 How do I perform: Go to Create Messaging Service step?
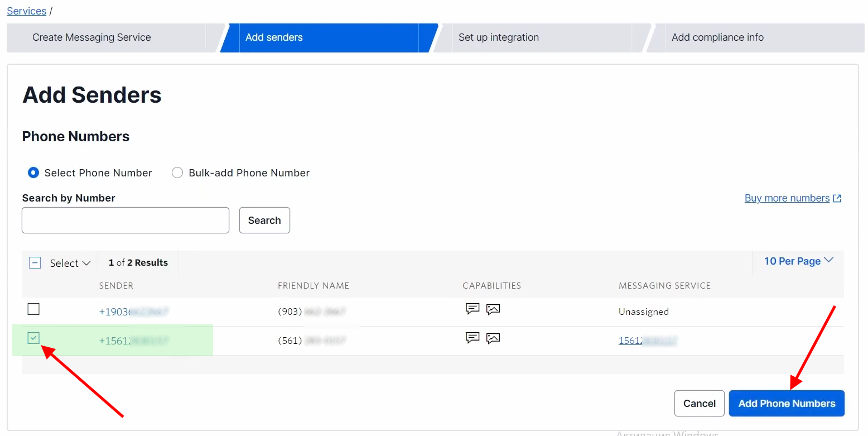click(91, 37)
